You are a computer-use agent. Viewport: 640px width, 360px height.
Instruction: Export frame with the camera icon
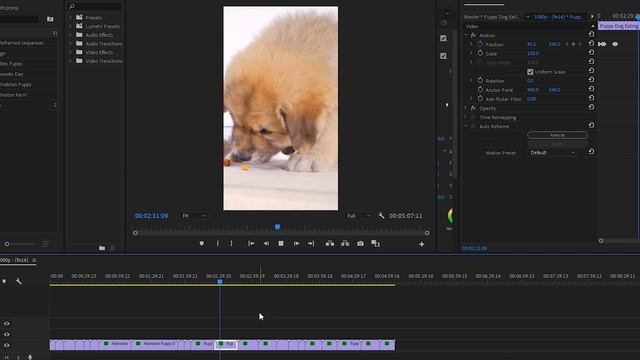point(360,243)
